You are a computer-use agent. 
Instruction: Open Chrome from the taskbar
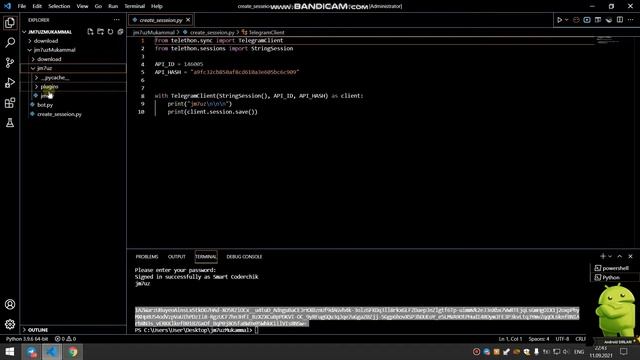click(x=73, y=352)
